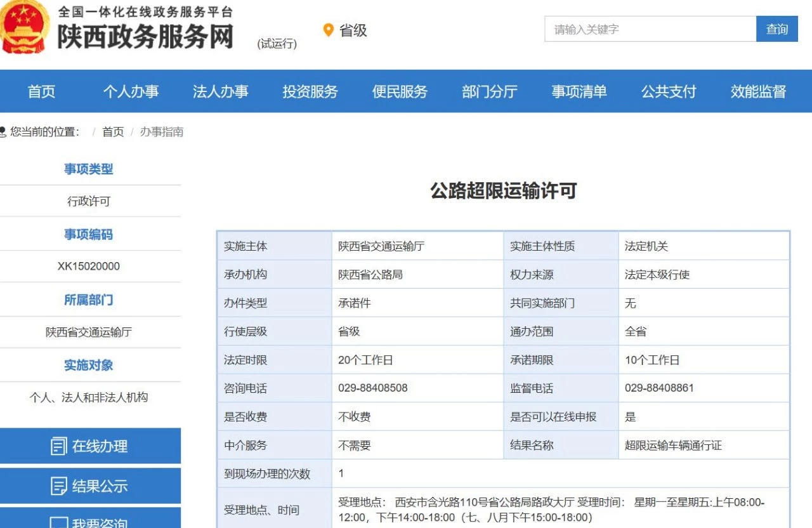Click the 全国一体化在线政务服务平台 header text
The image size is (812, 528).
tap(146, 11)
